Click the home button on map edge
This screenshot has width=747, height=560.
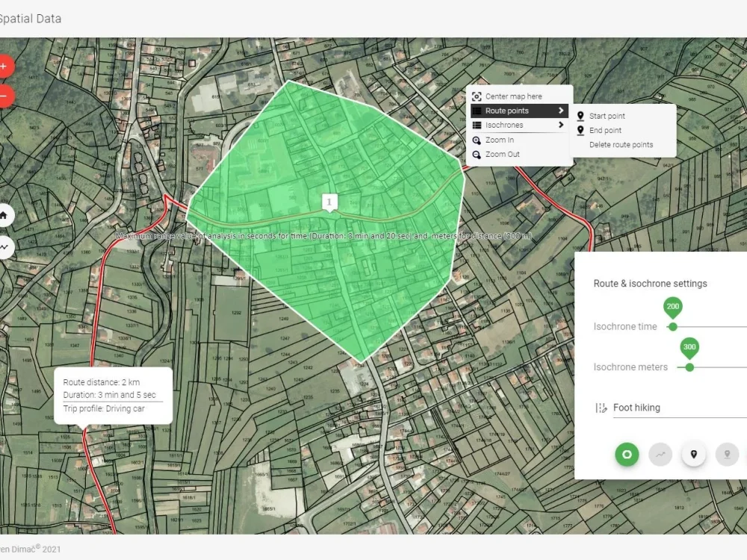4,216
